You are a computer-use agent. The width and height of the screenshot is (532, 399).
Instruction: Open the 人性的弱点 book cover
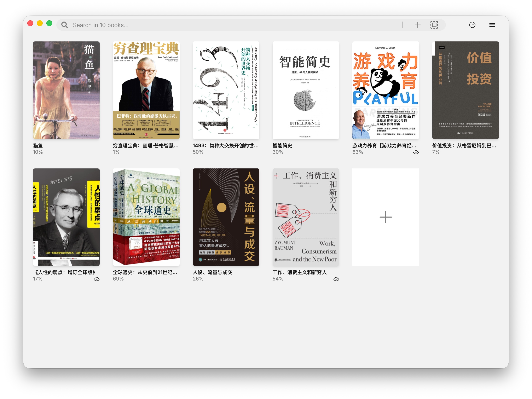66,217
